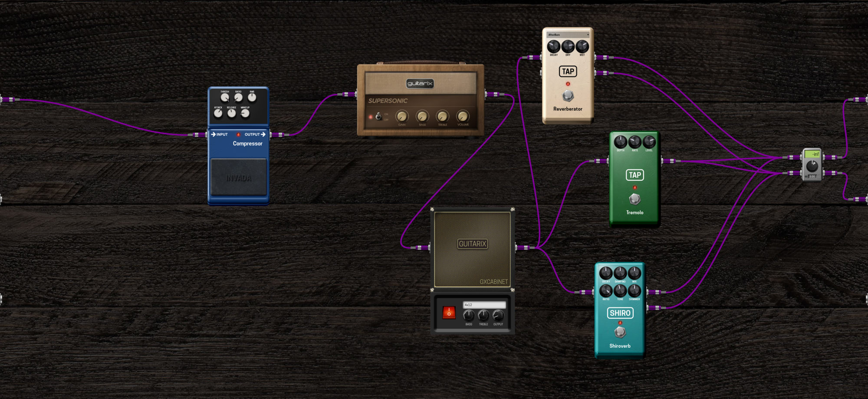The image size is (868, 399).
Task: Click the Compressor THRESH knob
Action: click(225, 97)
